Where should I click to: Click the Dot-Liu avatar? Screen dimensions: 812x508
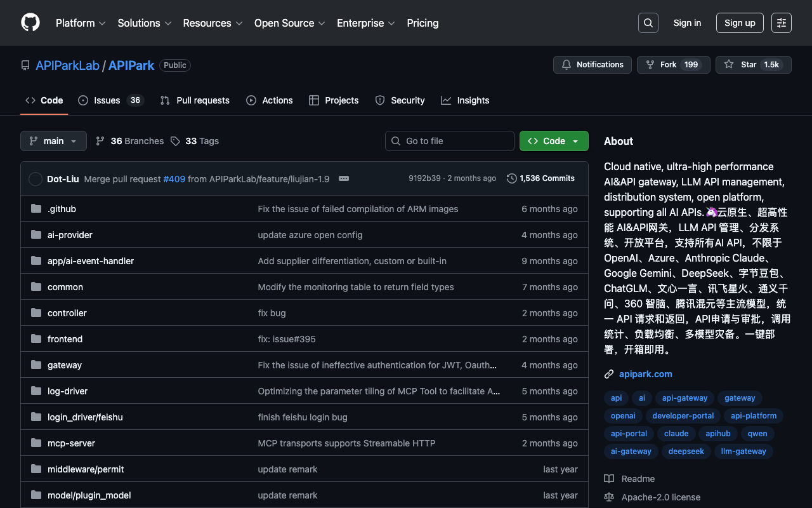pos(36,179)
